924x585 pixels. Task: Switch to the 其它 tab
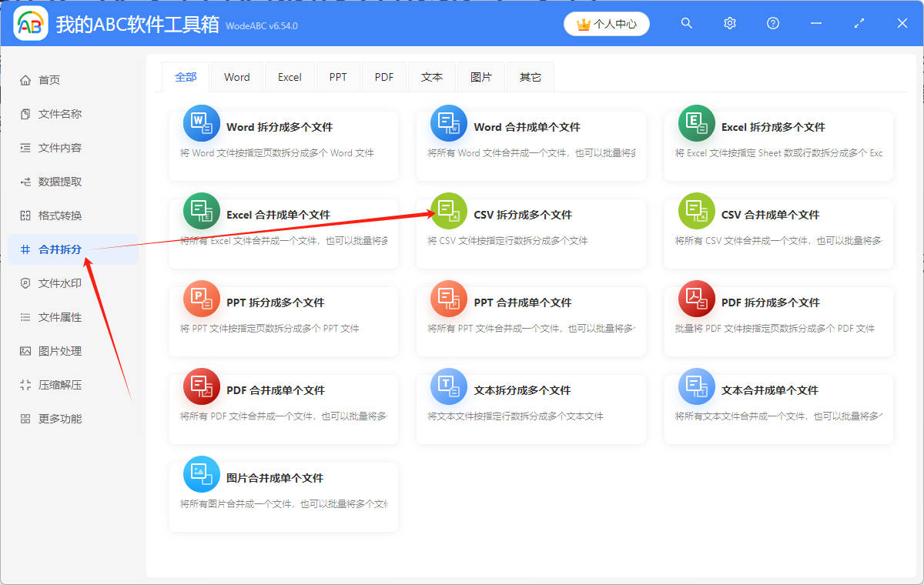pos(530,77)
